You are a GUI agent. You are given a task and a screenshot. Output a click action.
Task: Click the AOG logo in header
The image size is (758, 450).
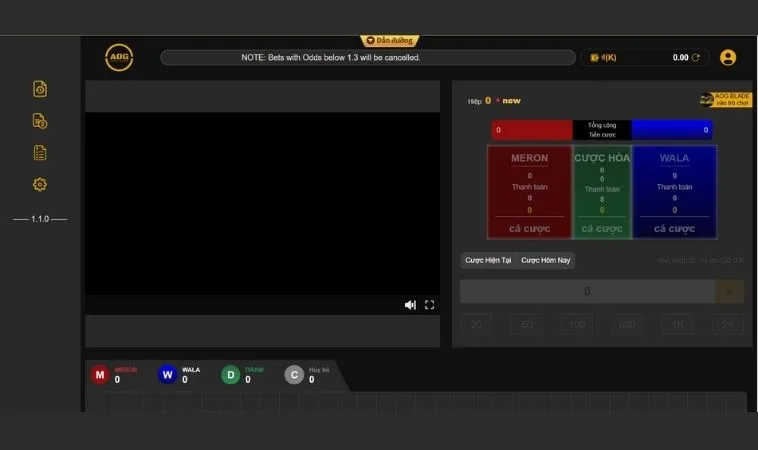pyautogui.click(x=119, y=58)
